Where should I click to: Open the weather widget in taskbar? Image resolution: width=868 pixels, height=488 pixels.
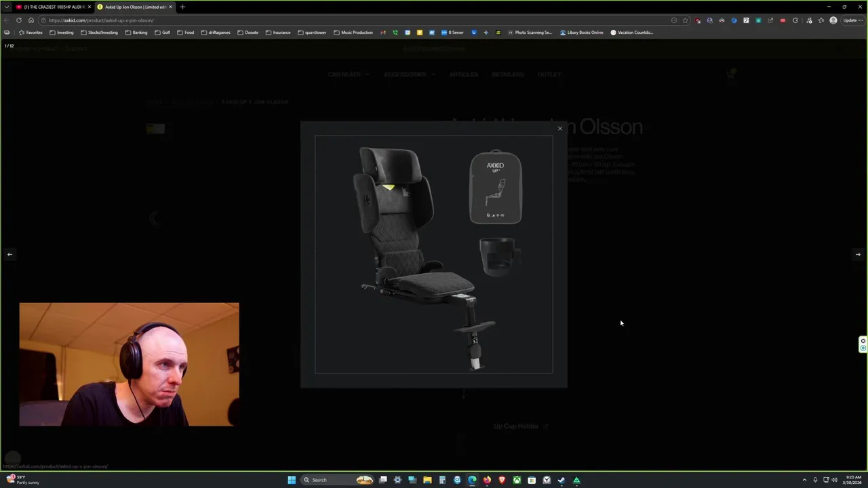click(22, 480)
